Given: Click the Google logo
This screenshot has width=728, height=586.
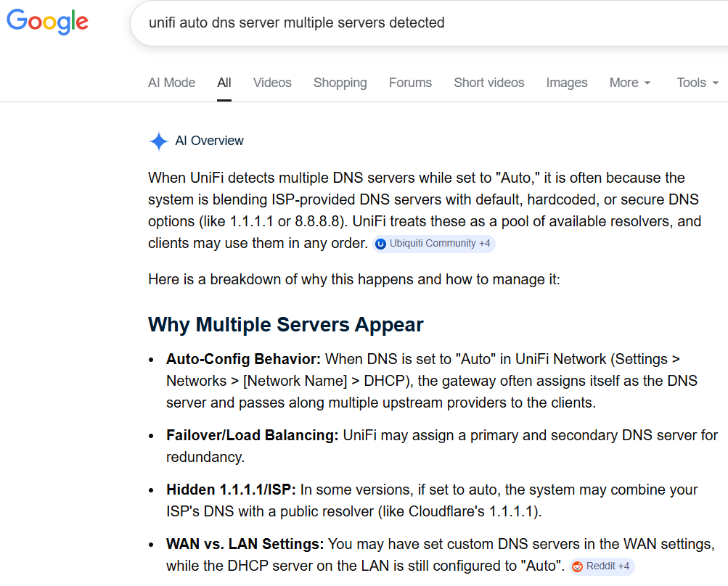Looking at the screenshot, I should point(47,22).
